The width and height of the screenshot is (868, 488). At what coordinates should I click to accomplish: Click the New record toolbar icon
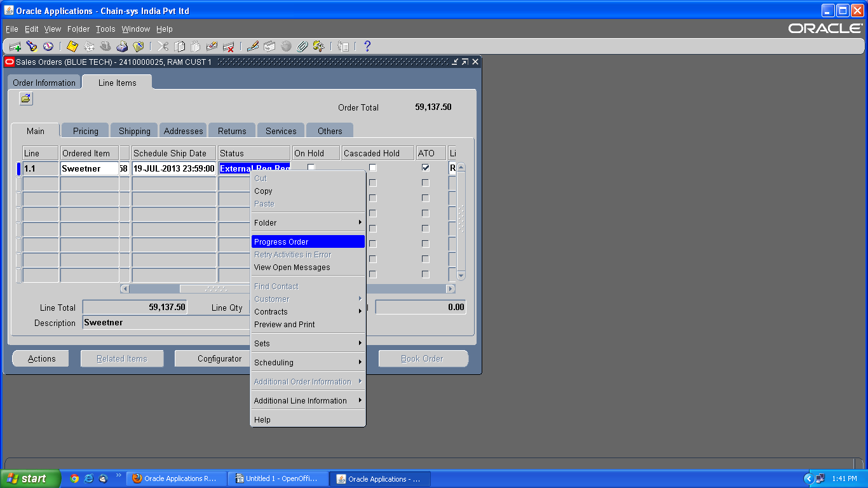click(15, 46)
